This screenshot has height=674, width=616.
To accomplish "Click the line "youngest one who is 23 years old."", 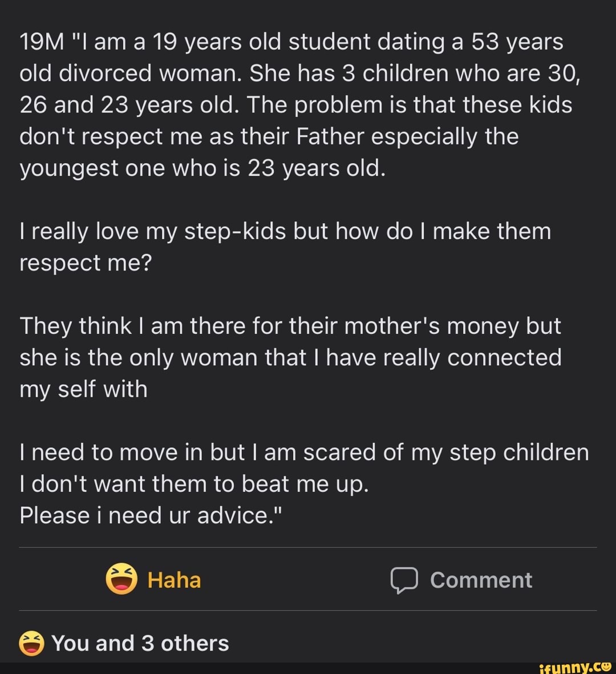I will click(x=202, y=168).
